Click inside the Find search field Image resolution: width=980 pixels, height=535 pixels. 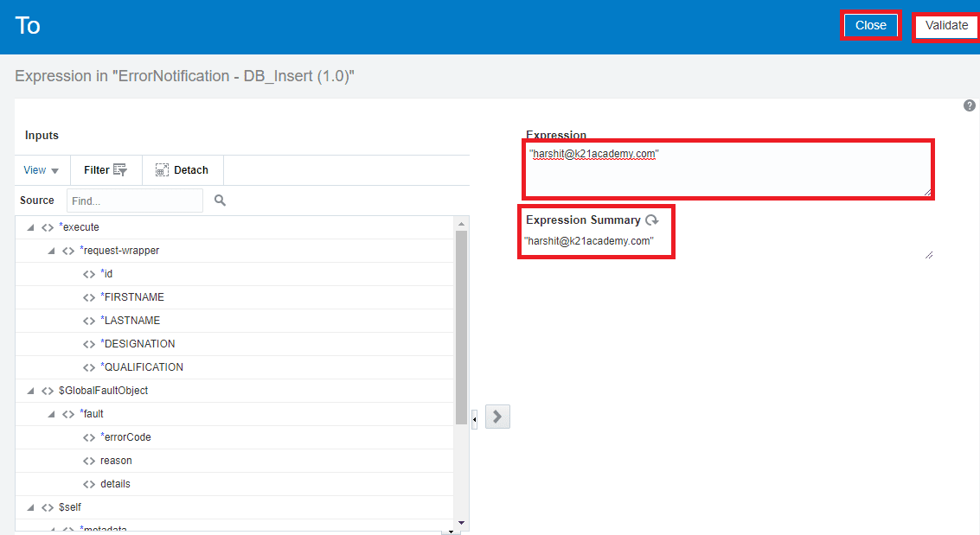(134, 200)
